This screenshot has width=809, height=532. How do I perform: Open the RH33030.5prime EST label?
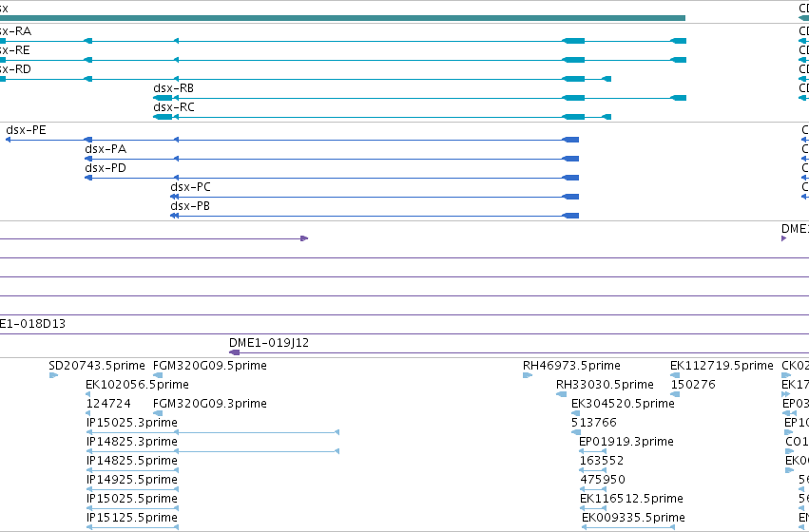point(605,385)
